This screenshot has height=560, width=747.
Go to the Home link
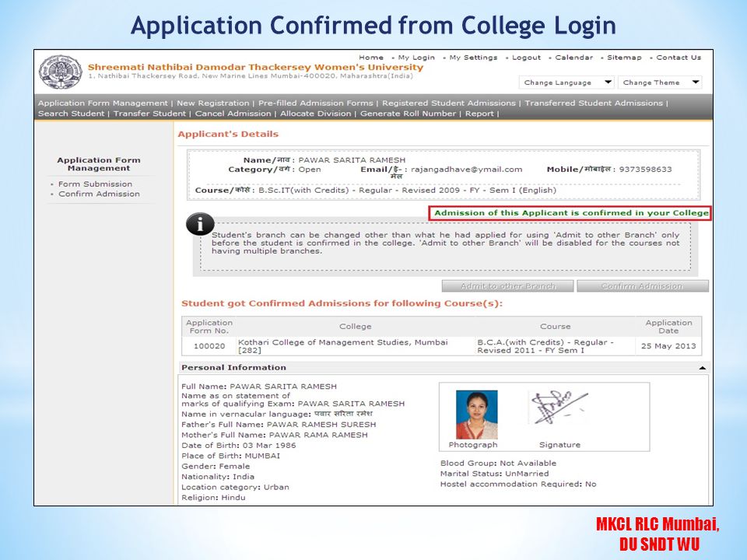pyautogui.click(x=371, y=57)
